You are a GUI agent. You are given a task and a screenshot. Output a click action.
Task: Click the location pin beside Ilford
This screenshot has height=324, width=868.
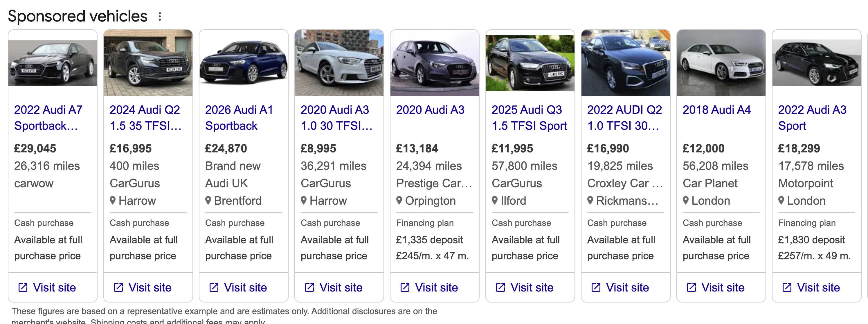tap(495, 201)
